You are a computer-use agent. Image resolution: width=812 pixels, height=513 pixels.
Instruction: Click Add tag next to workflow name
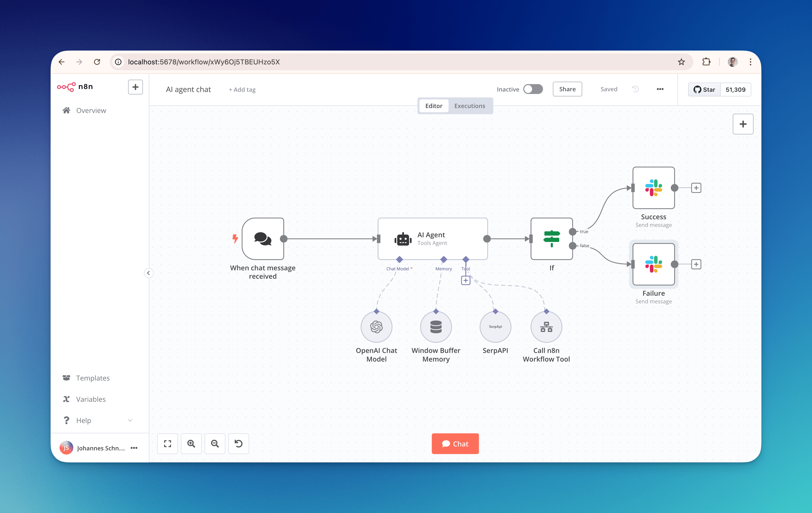[242, 90]
